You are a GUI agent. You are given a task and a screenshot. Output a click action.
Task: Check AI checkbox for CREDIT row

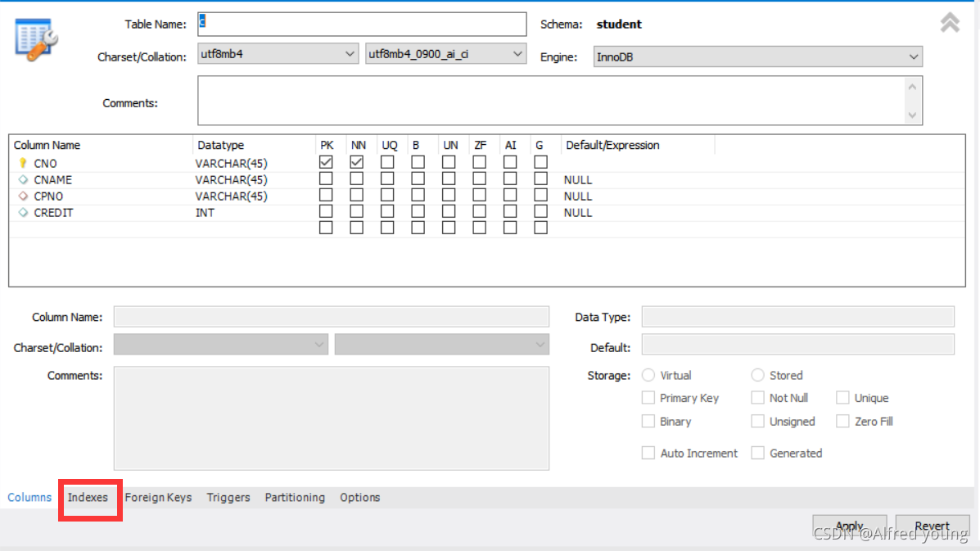[x=510, y=211]
